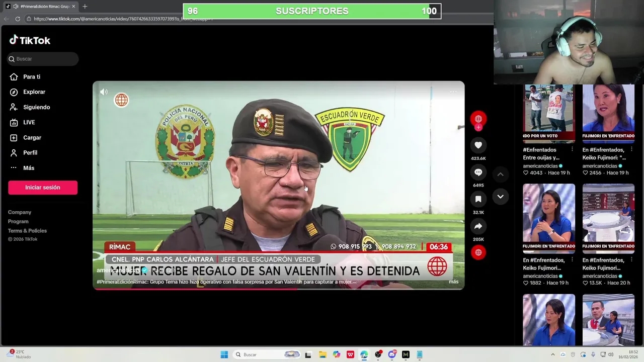Screen dimensions: 644x362
Task: Select the #PrimeraEdición Rímac browser tab
Action: pos(41,7)
